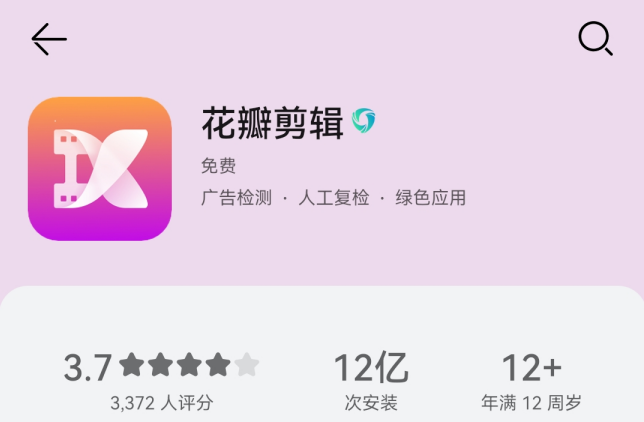Tap the 年满 12 周岁 label

[x=531, y=403]
